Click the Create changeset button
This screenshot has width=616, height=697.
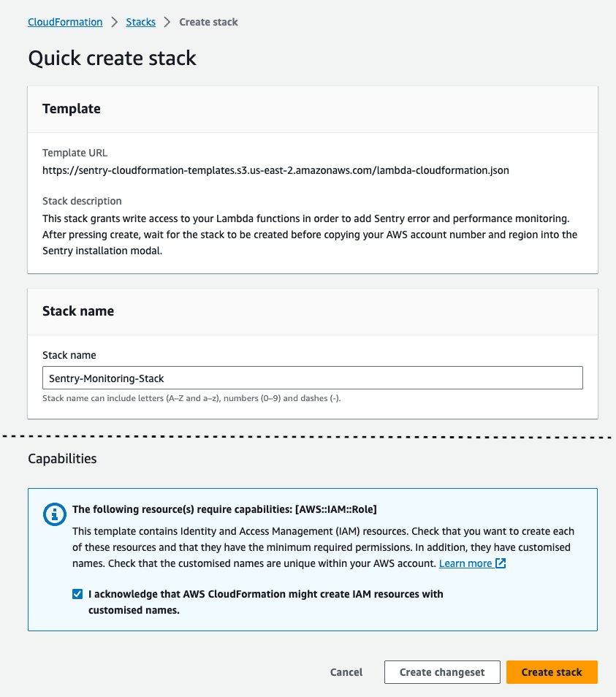coord(442,672)
